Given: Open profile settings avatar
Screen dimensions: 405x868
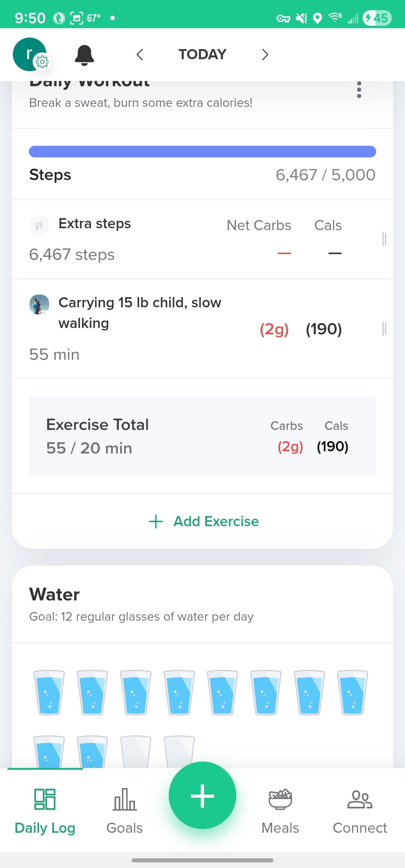Looking at the screenshot, I should [30, 54].
